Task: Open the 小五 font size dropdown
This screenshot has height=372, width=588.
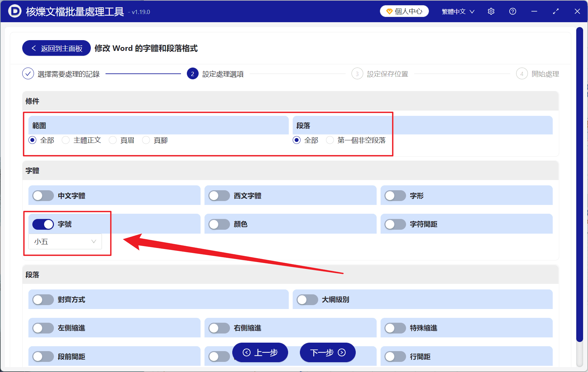Action: point(65,241)
